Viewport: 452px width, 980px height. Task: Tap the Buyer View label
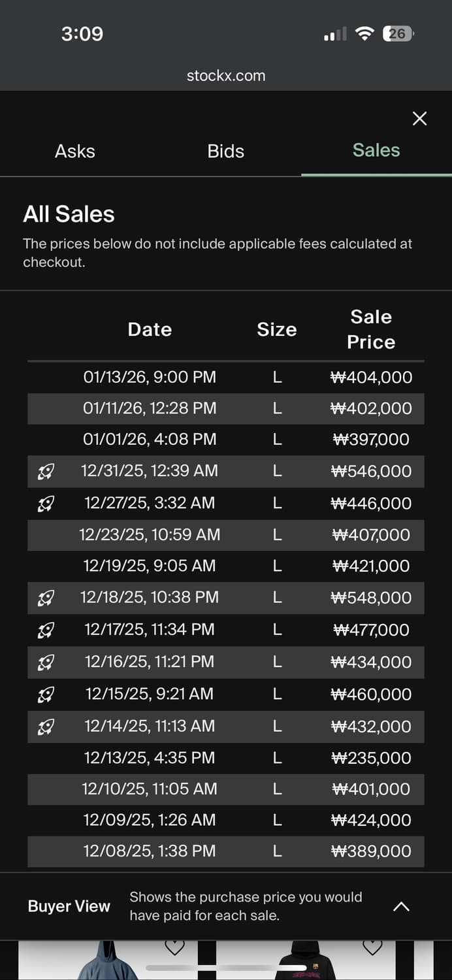pyautogui.click(x=69, y=906)
